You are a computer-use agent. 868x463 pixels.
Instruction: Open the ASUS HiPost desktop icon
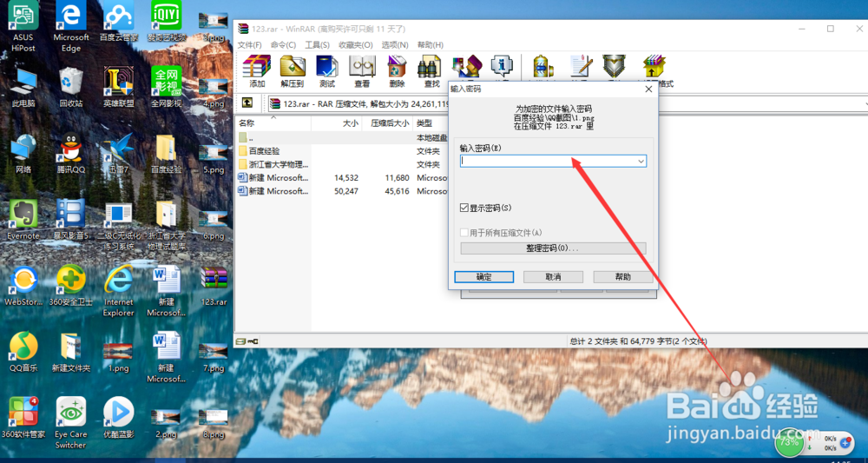[23, 27]
